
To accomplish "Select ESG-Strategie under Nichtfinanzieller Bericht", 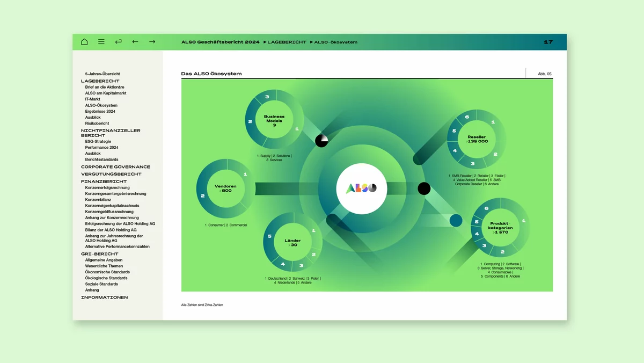I will click(98, 141).
